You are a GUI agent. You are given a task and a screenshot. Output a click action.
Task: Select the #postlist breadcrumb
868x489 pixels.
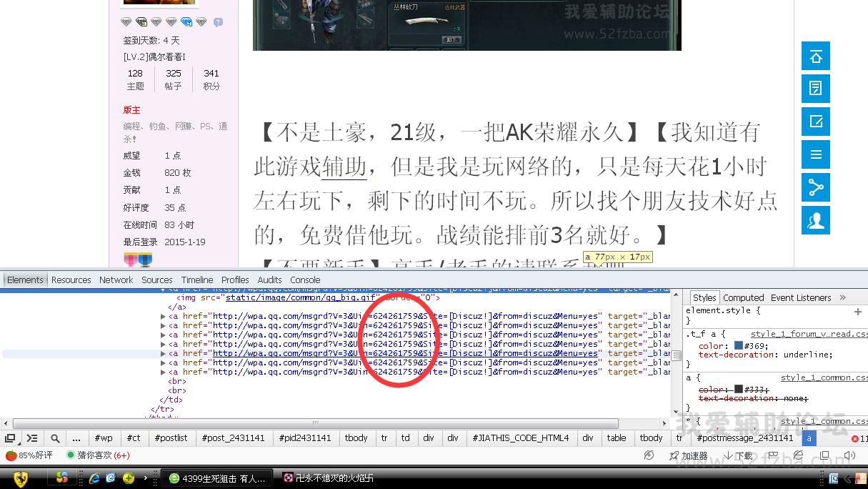click(x=171, y=438)
